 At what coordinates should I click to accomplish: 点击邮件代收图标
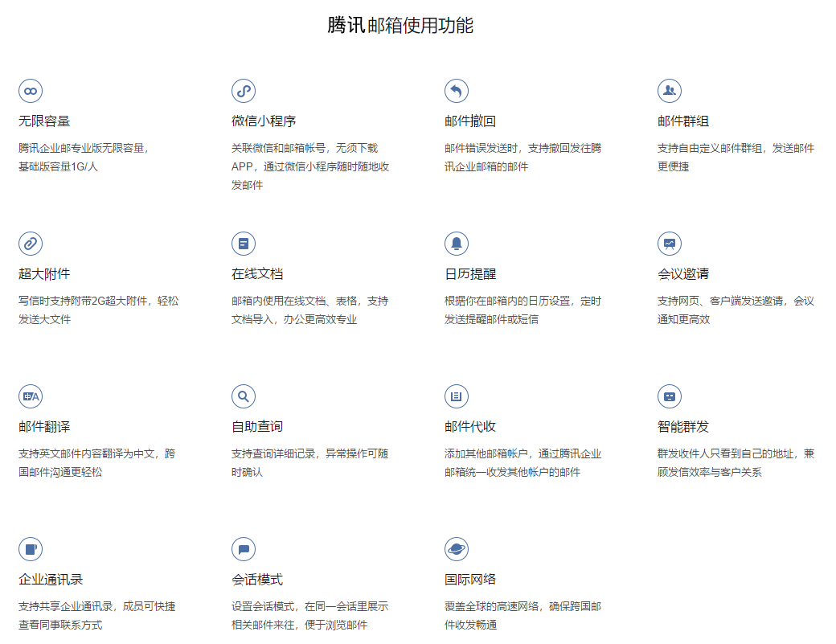click(456, 396)
